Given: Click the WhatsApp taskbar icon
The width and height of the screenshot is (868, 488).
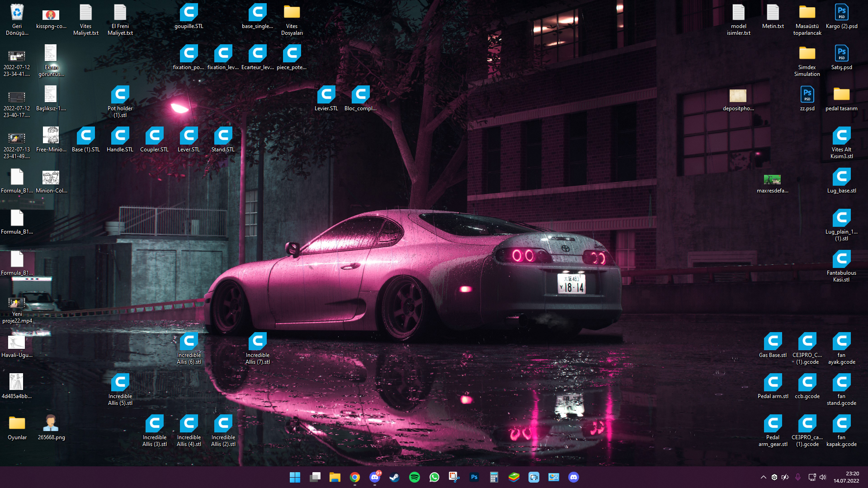Looking at the screenshot, I should (x=434, y=477).
